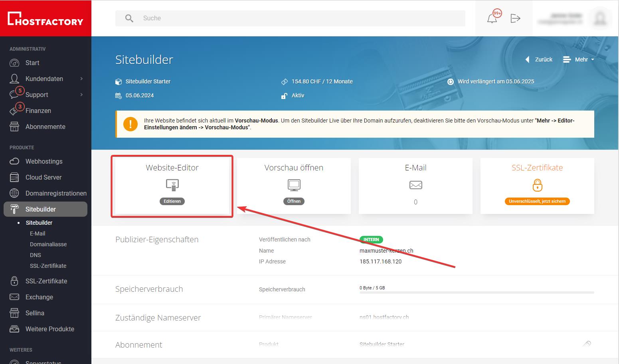Click the Start speedometer icon
This screenshot has height=364, width=619.
click(14, 63)
